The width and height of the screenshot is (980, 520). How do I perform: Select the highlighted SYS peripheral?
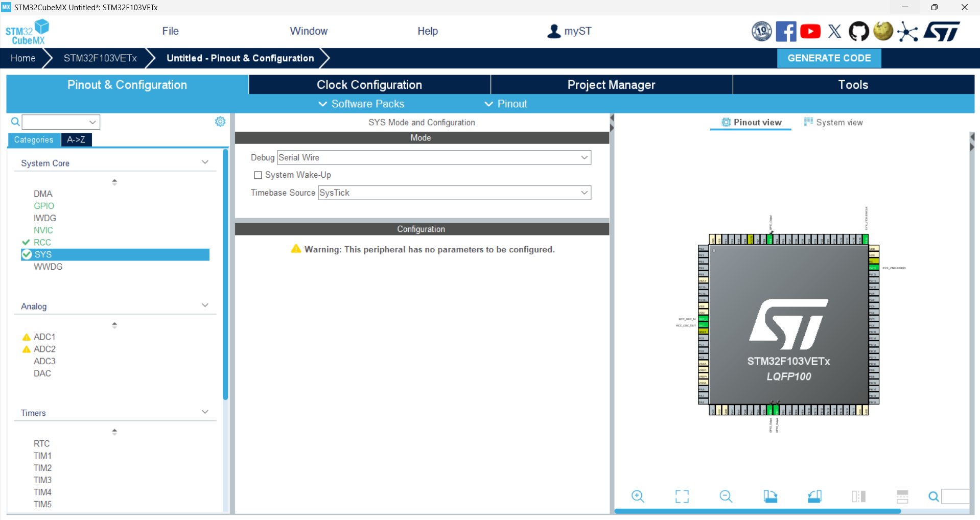tap(115, 254)
